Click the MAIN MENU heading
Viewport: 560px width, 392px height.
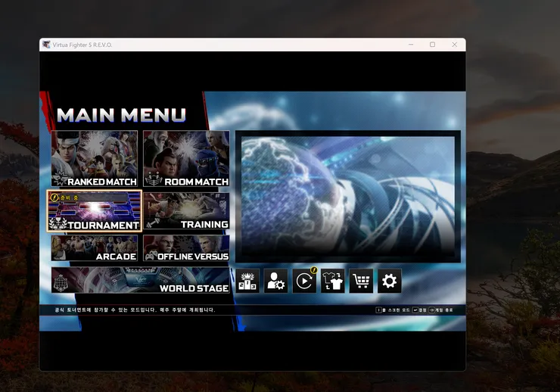click(121, 115)
